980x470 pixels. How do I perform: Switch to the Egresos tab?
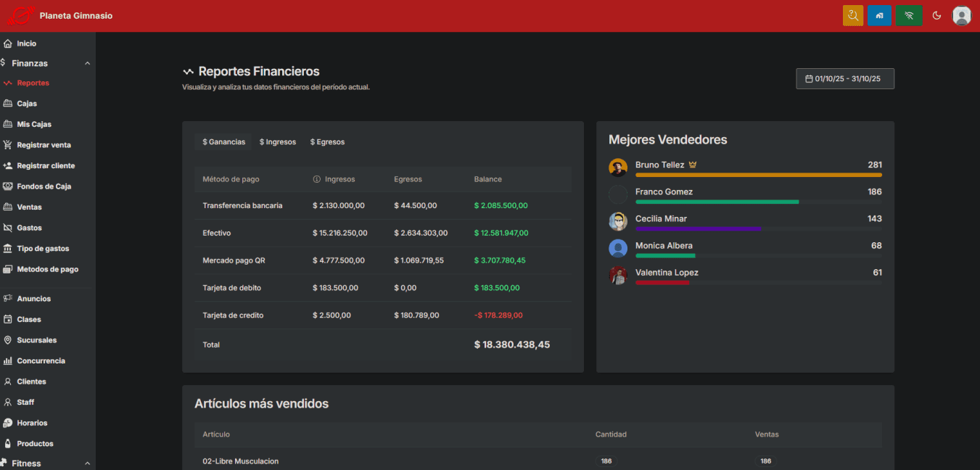click(327, 142)
